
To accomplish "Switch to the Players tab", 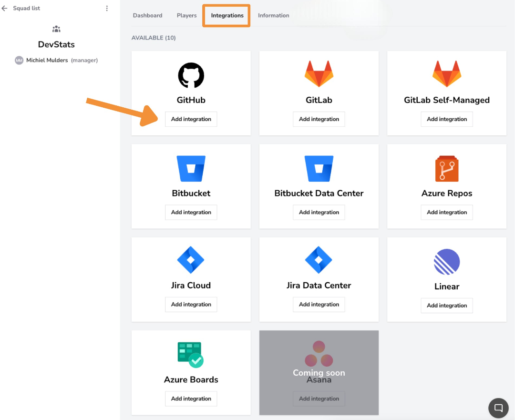I will [186, 15].
